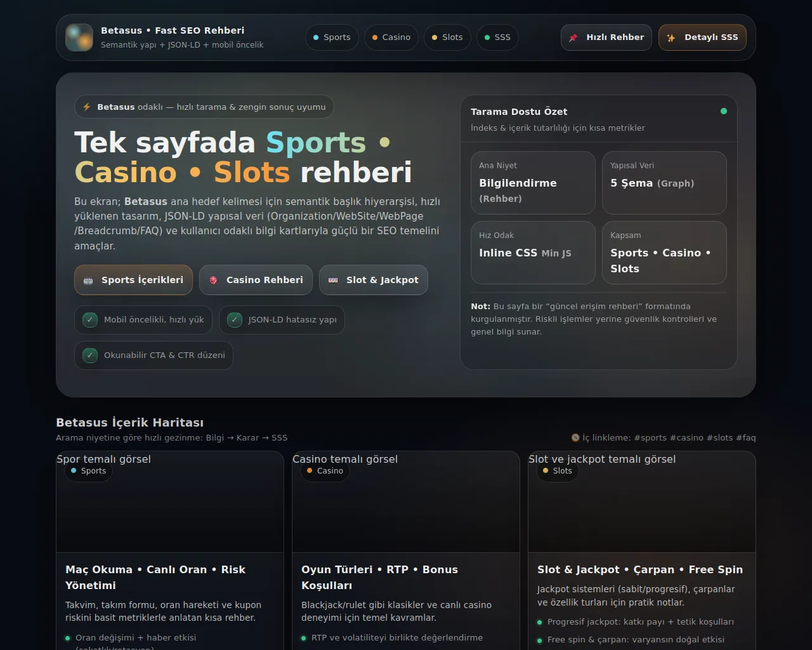Click the Tarama Dostu Özet panel heading

point(519,112)
